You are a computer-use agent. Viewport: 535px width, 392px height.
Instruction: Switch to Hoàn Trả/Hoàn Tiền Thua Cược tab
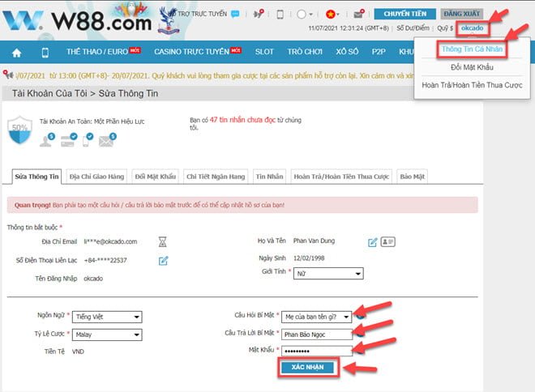[341, 177]
